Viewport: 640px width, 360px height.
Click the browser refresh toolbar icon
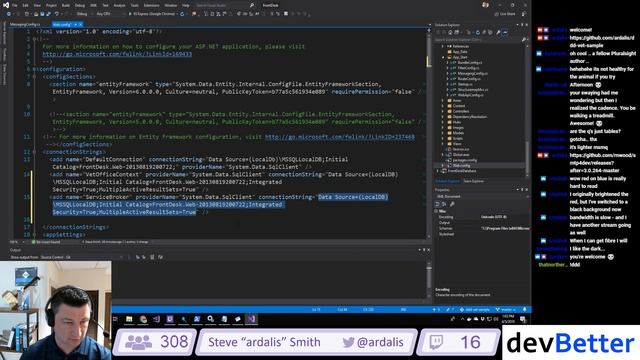click(x=182, y=14)
